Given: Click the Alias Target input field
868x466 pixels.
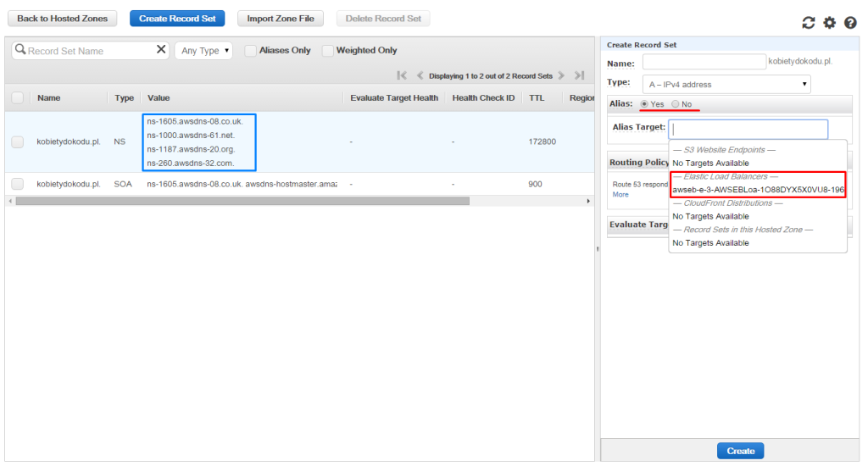Looking at the screenshot, I should tap(748, 130).
